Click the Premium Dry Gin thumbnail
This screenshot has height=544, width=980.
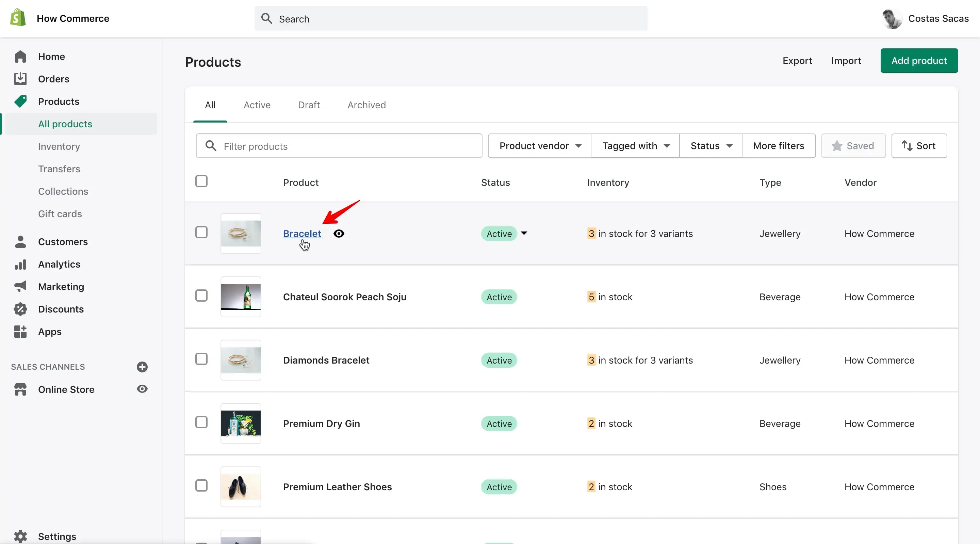[241, 423]
